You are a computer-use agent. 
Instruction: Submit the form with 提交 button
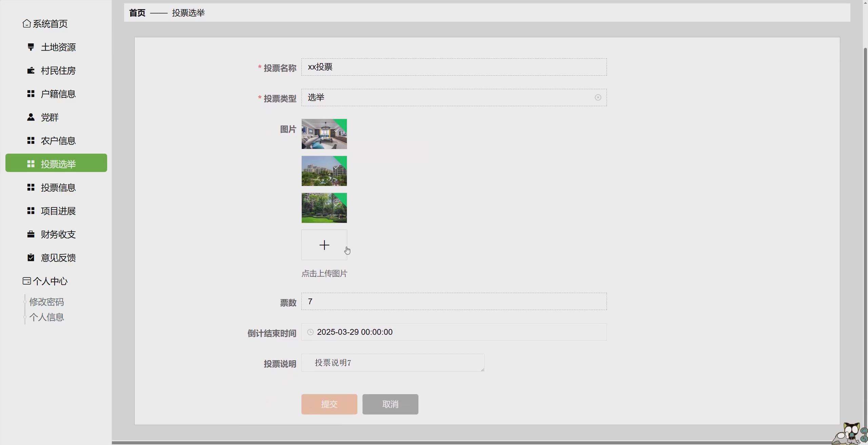[x=329, y=404]
